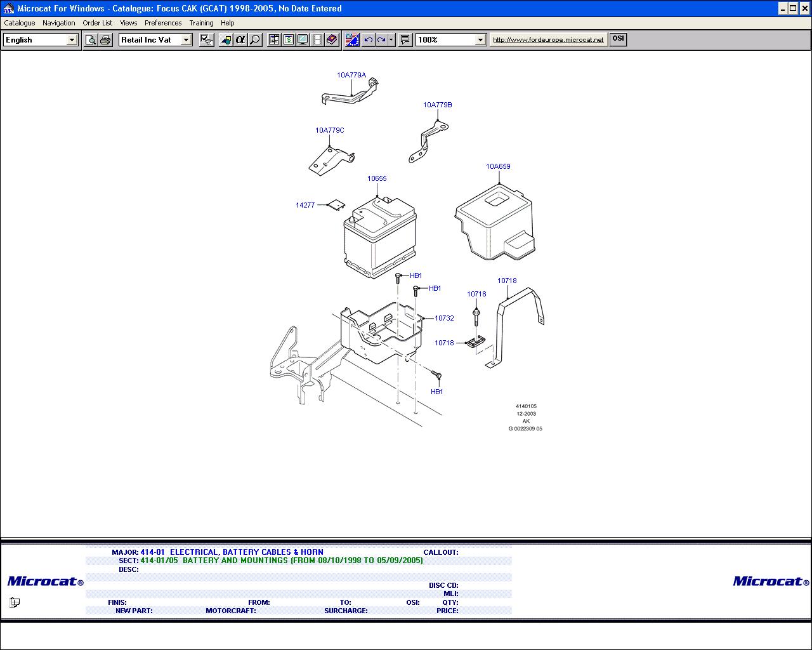Open the 100% zoom level dropdown
The image size is (812, 650).
[480, 40]
